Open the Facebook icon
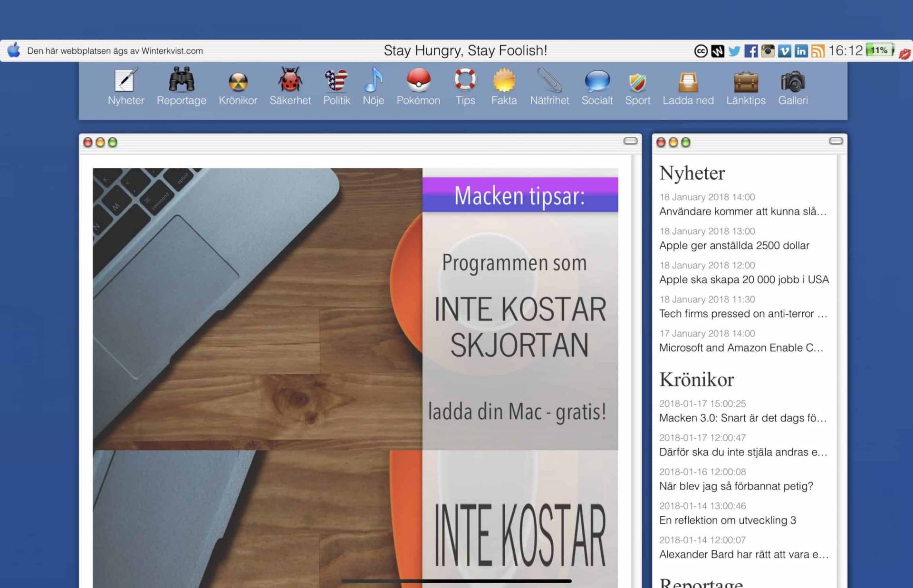 pos(751,51)
